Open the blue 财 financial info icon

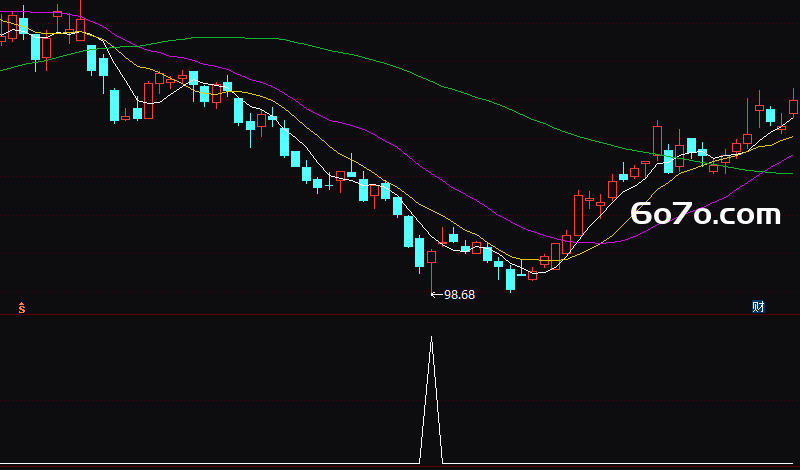tap(758, 307)
